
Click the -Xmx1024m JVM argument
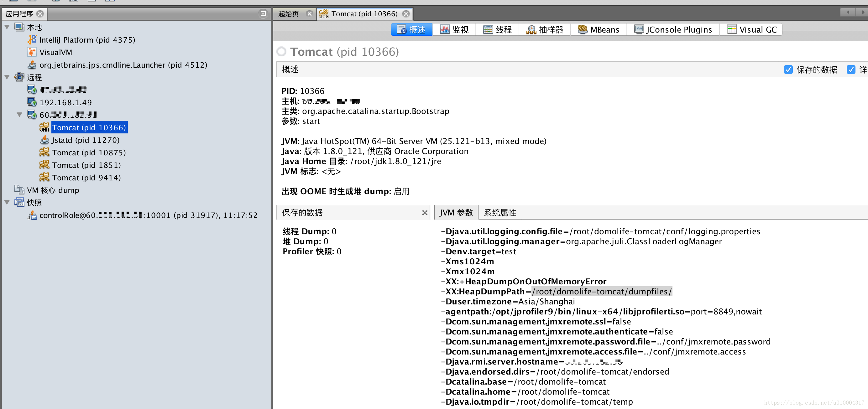(468, 271)
